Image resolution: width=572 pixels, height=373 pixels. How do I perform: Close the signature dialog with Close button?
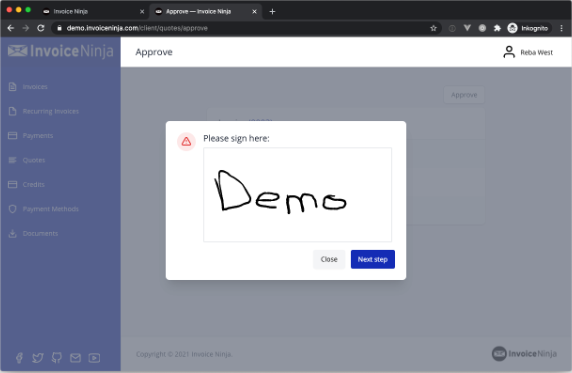(x=329, y=259)
